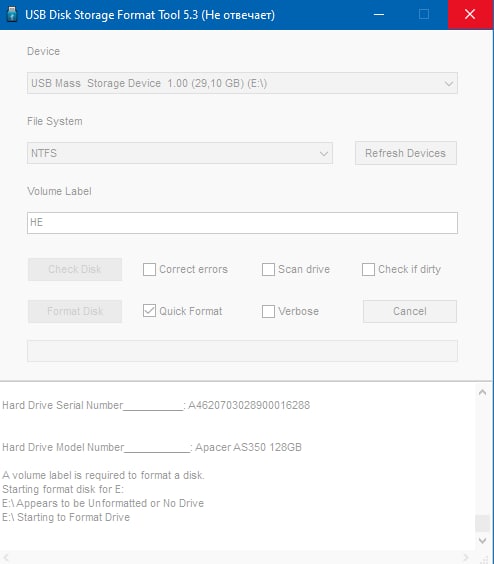The image size is (494, 564).
Task: Click the Format Disk button
Action: [75, 311]
